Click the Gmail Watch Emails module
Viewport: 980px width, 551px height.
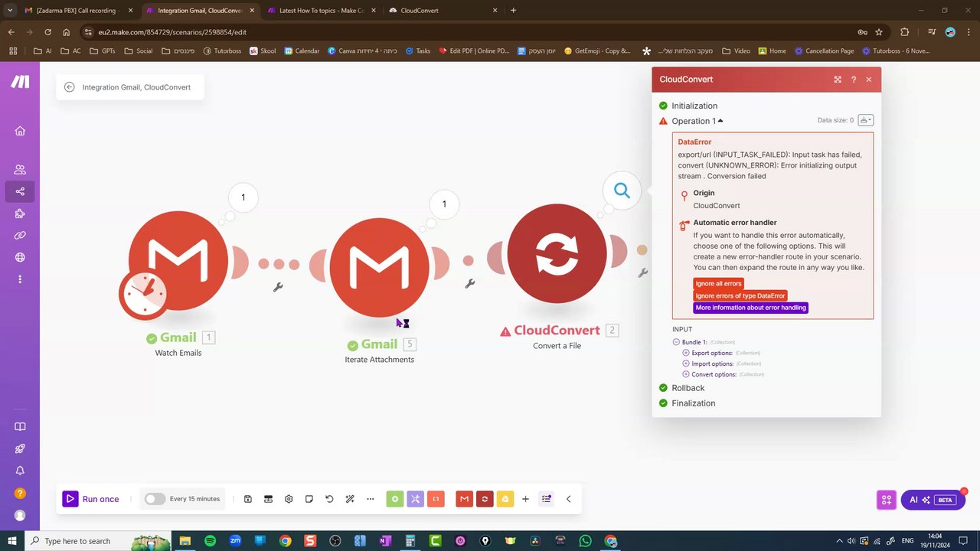pos(178,261)
